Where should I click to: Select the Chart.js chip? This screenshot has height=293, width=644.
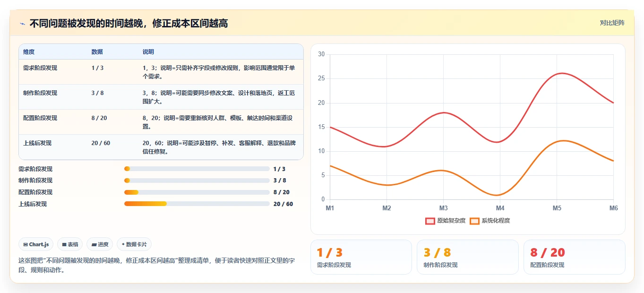click(36, 244)
